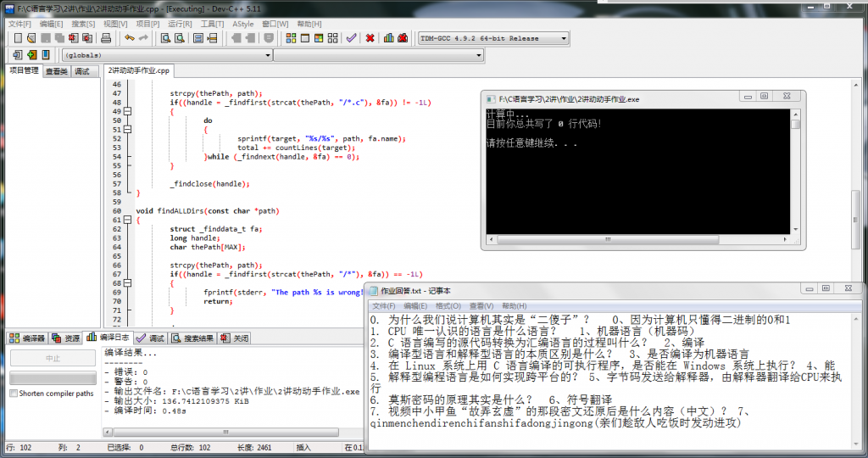868x458 pixels.
Task: Collapse the code fold at line 49
Action: (127, 111)
